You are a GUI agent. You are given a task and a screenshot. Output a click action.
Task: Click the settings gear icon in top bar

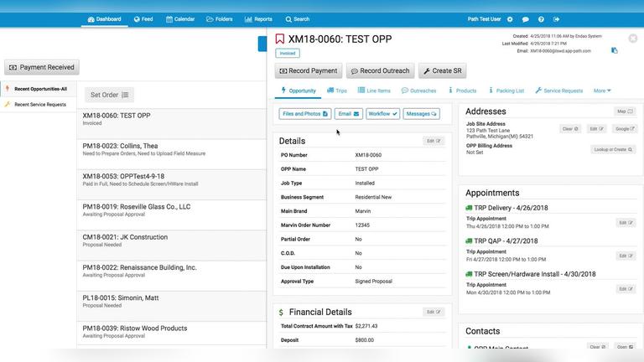(x=510, y=19)
